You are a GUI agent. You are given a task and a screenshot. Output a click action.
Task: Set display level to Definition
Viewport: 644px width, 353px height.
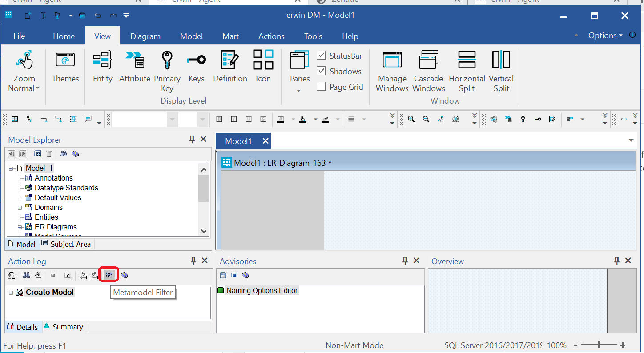pyautogui.click(x=230, y=67)
